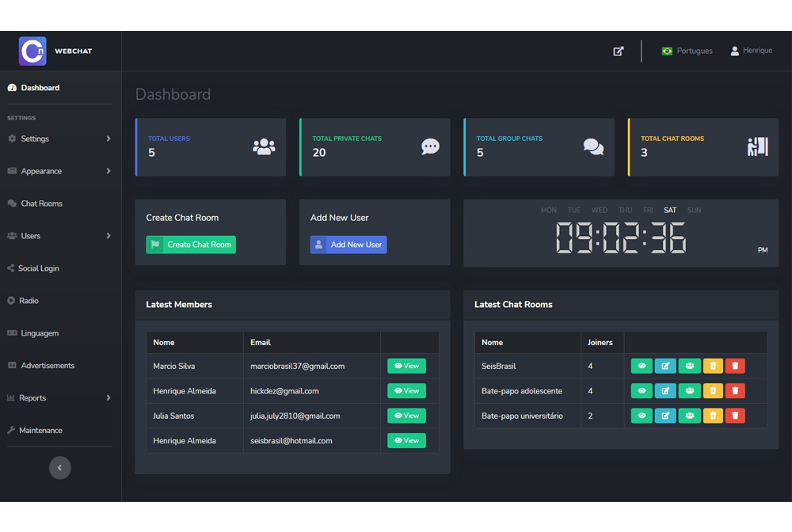Edit the Bate-papo universitário room

665,416
